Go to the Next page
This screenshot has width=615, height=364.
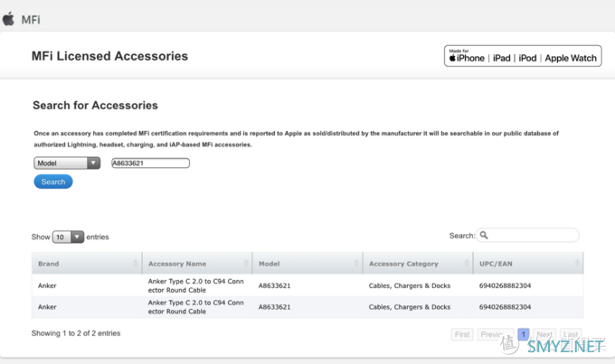[x=544, y=334]
